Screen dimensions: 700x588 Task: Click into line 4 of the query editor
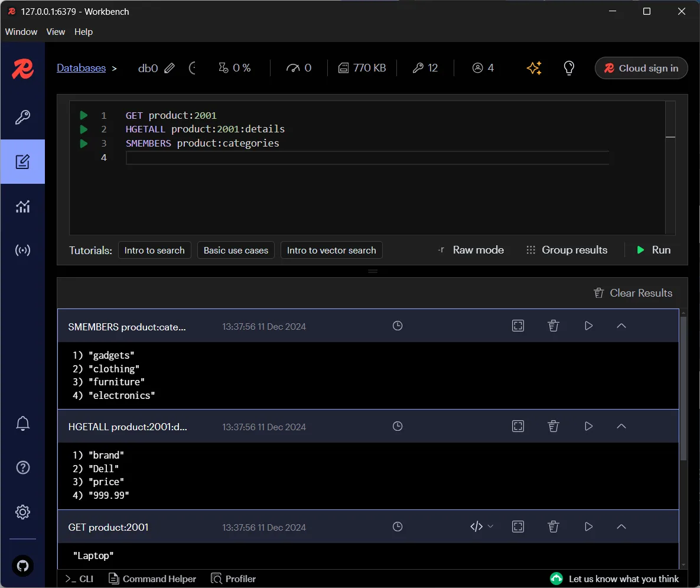(295, 157)
